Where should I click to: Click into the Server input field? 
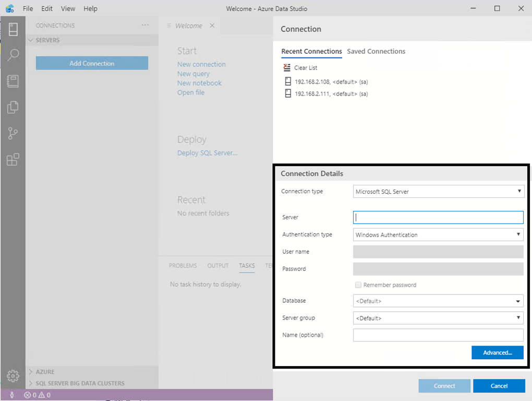(438, 217)
